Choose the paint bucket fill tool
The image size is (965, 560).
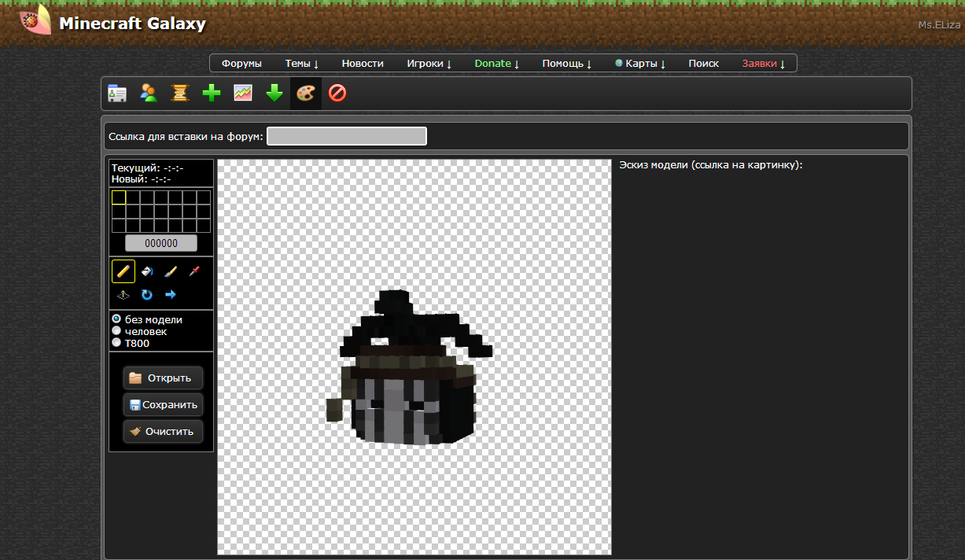click(147, 271)
